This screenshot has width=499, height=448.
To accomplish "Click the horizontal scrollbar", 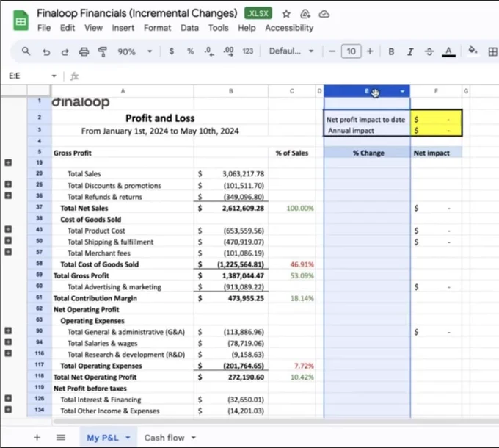I will click(x=275, y=422).
